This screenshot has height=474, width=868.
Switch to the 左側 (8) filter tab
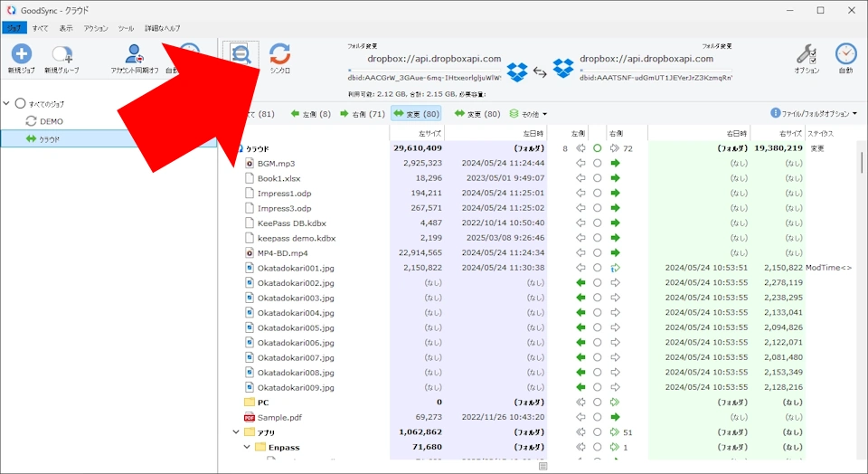point(310,113)
